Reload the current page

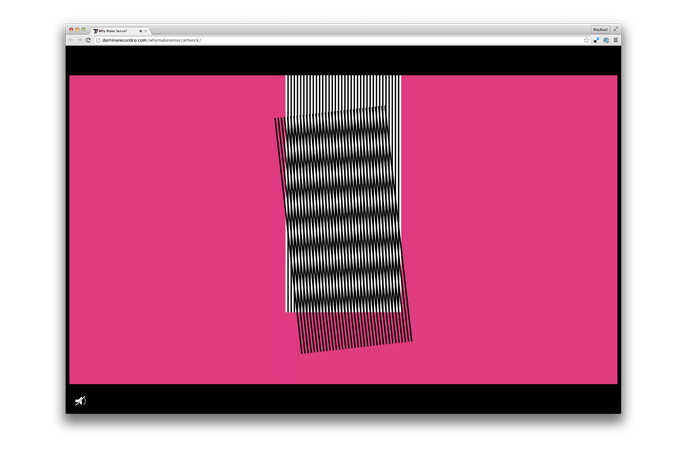[x=89, y=40]
